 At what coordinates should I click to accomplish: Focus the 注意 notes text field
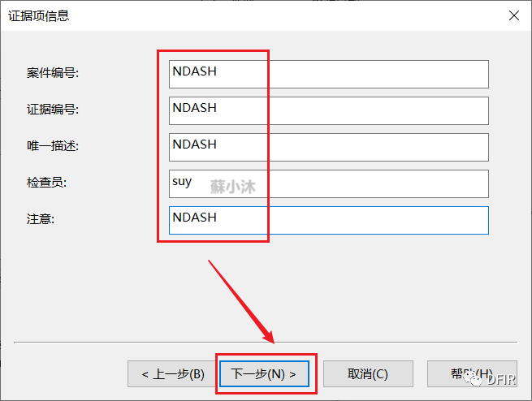coord(328,220)
